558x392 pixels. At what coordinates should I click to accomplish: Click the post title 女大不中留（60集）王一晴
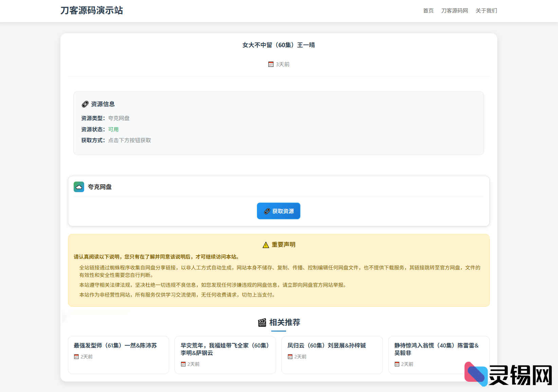tap(278, 44)
